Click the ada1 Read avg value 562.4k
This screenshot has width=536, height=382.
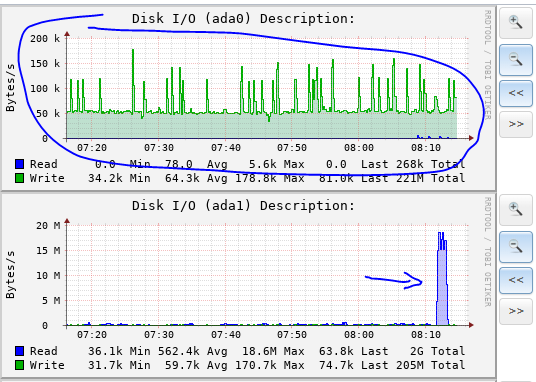click(179, 351)
